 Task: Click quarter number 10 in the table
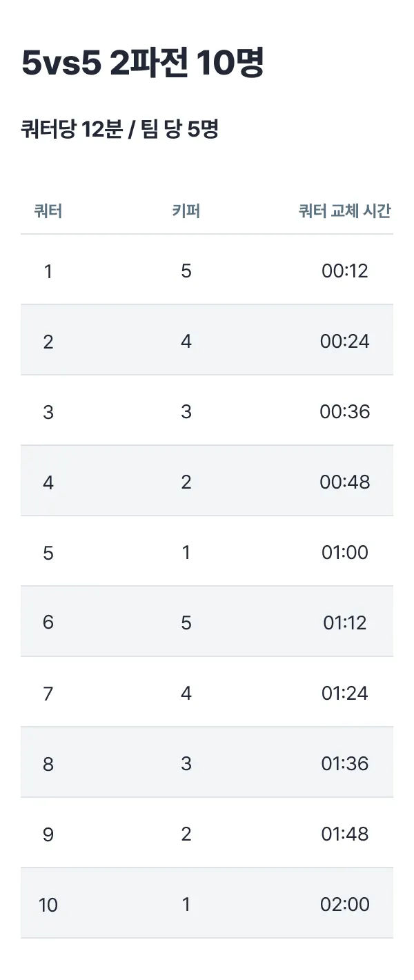click(48, 904)
